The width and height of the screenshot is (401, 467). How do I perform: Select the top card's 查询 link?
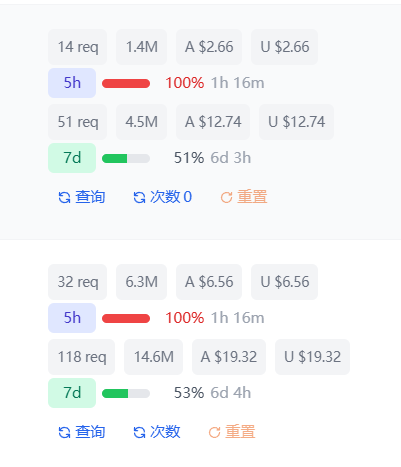click(x=82, y=197)
